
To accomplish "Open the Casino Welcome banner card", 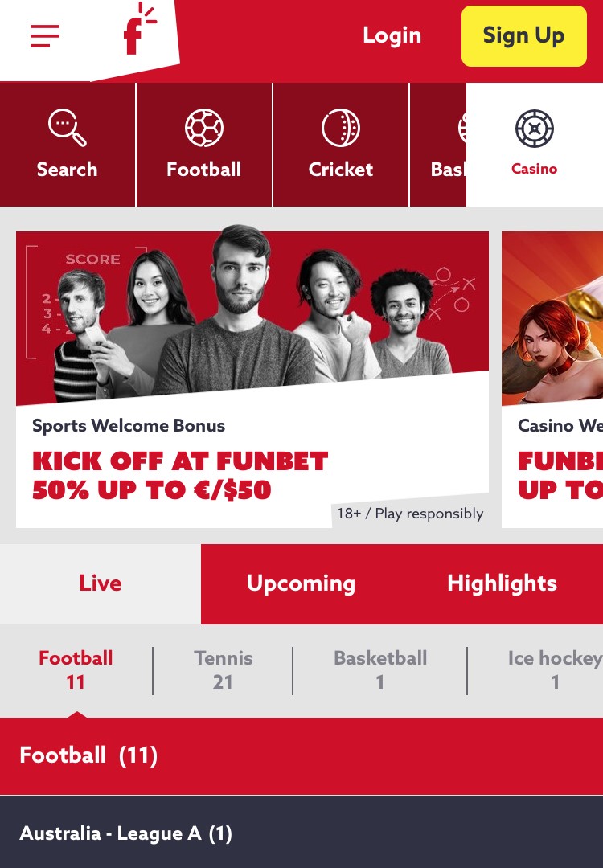I will pyautogui.click(x=552, y=379).
